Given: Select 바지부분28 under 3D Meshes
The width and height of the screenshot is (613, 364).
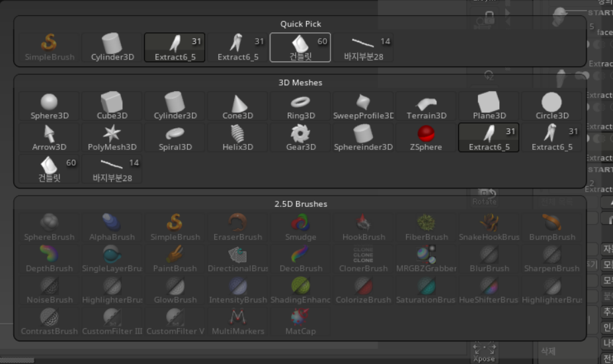Looking at the screenshot, I should tap(112, 168).
